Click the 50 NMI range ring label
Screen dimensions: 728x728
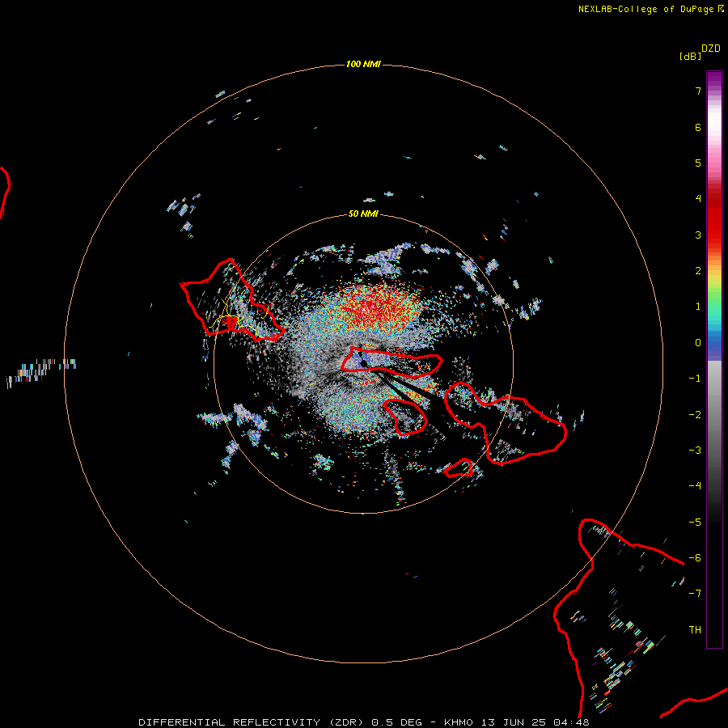363,214
